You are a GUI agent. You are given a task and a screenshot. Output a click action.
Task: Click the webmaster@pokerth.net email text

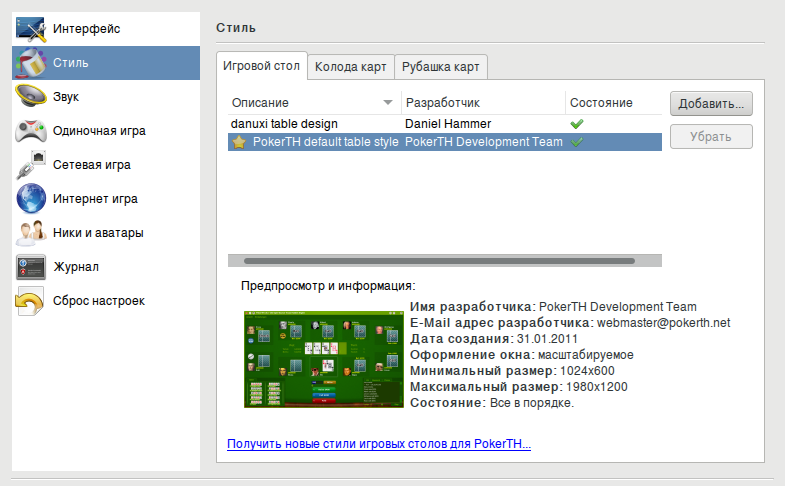coord(663,323)
